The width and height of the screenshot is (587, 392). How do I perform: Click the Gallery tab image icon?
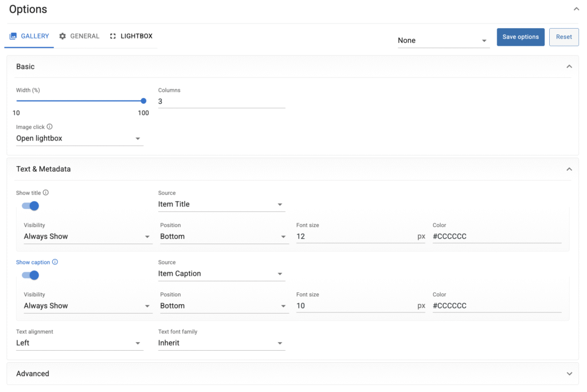click(13, 36)
